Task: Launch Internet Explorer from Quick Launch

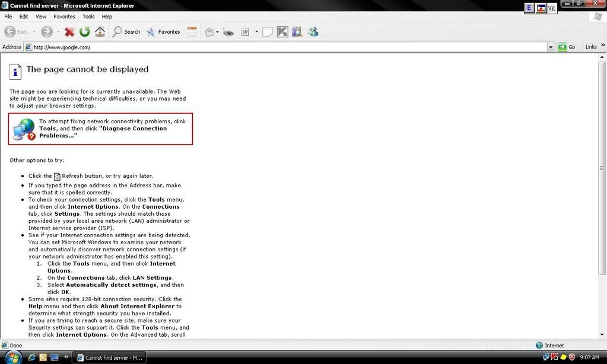Action: point(31,357)
